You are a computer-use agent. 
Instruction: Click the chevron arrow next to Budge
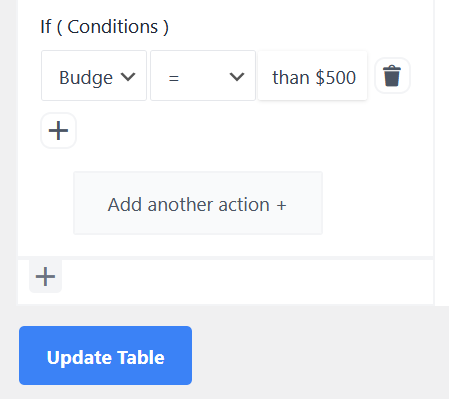[x=128, y=77]
